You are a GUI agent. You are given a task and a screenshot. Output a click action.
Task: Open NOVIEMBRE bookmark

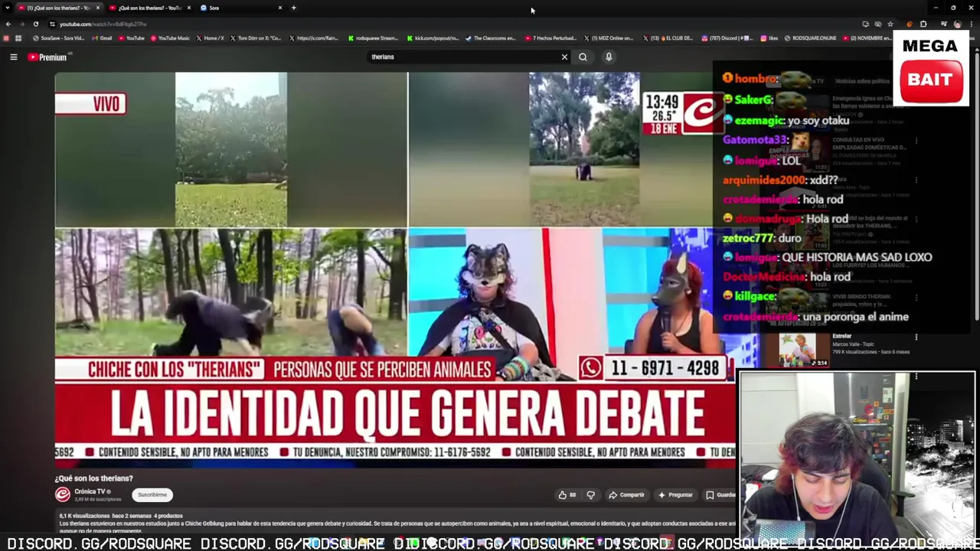[867, 38]
